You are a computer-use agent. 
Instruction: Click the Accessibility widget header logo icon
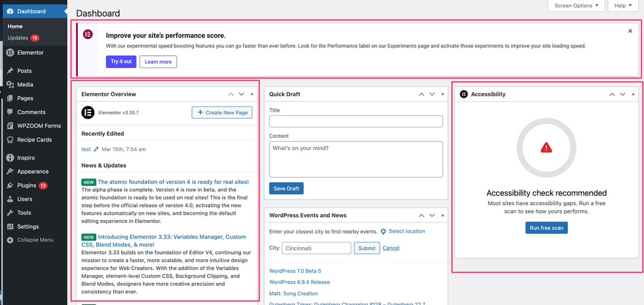(464, 94)
